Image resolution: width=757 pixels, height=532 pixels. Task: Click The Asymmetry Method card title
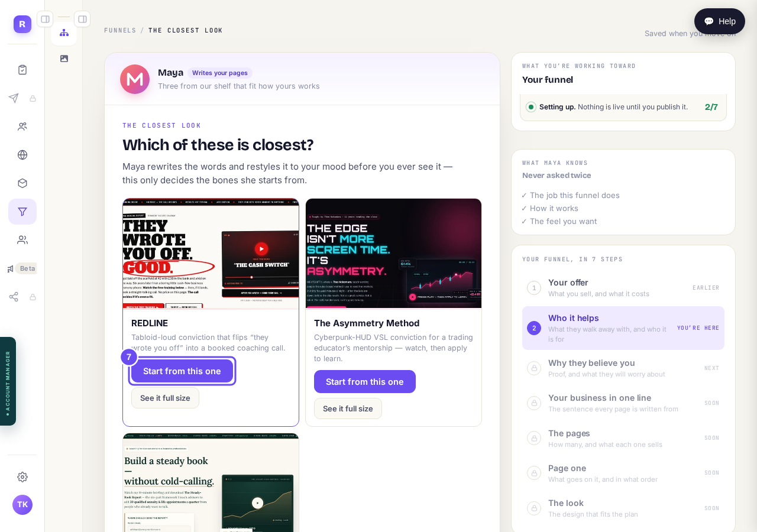pyautogui.click(x=367, y=323)
